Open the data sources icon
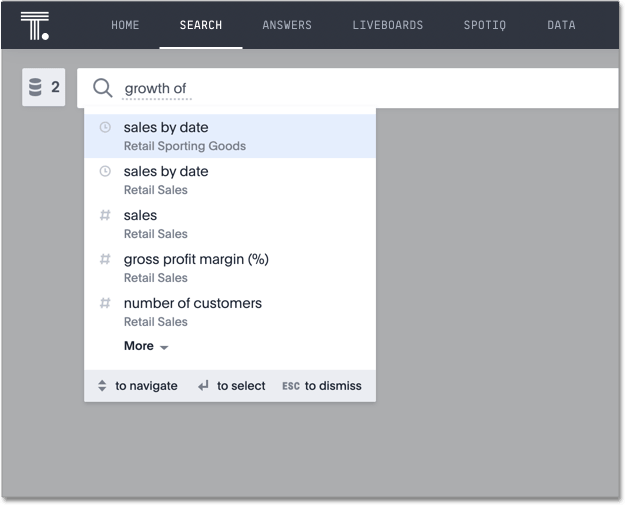This screenshot has width=625, height=505. 36,88
